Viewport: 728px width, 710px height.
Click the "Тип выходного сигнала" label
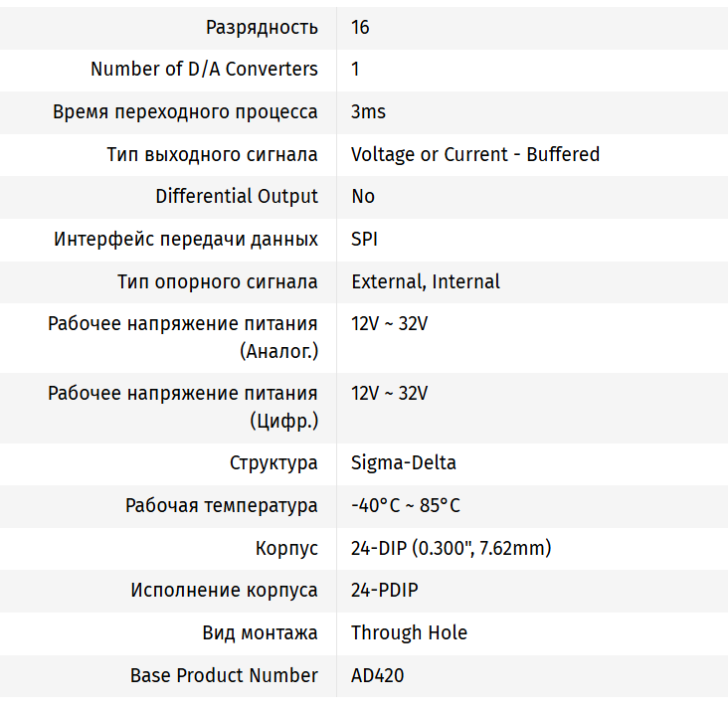212,154
